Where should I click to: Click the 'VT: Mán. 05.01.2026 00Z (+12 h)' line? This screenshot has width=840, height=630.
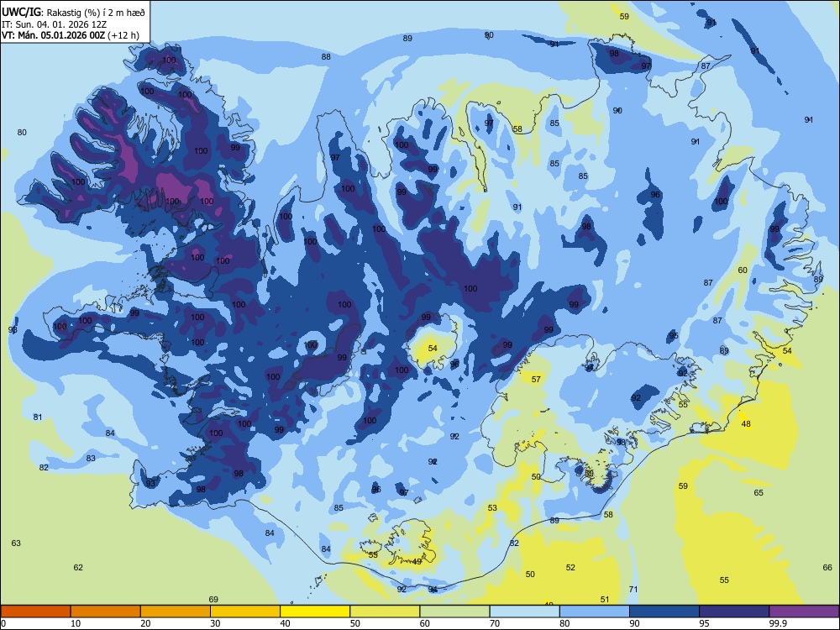pos(71,35)
